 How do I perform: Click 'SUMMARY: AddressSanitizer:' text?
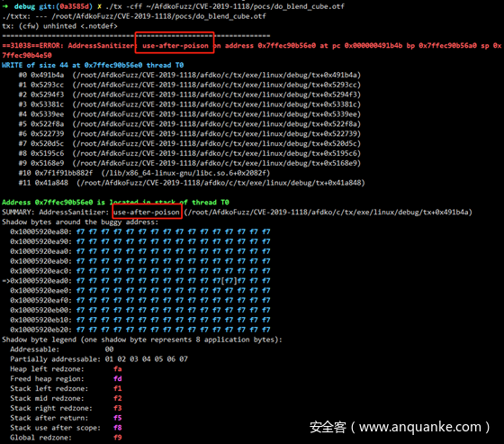point(56,213)
